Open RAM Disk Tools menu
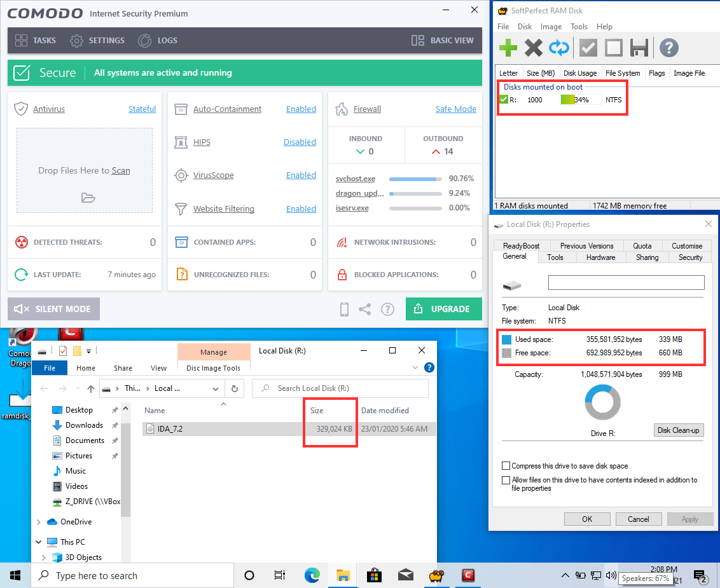This screenshot has height=588, width=720. click(579, 27)
